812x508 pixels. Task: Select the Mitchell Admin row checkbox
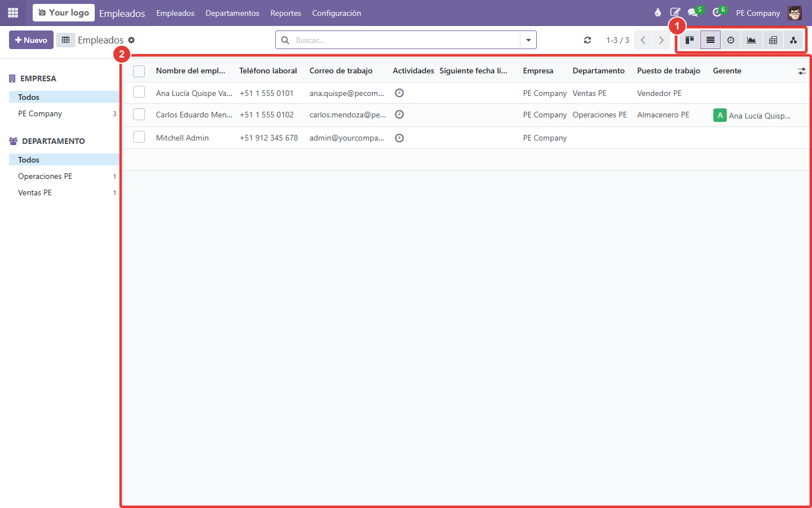pyautogui.click(x=139, y=137)
